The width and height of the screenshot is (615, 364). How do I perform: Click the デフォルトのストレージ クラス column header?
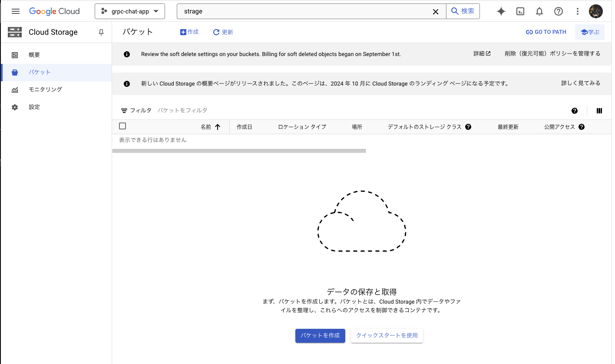[424, 127]
